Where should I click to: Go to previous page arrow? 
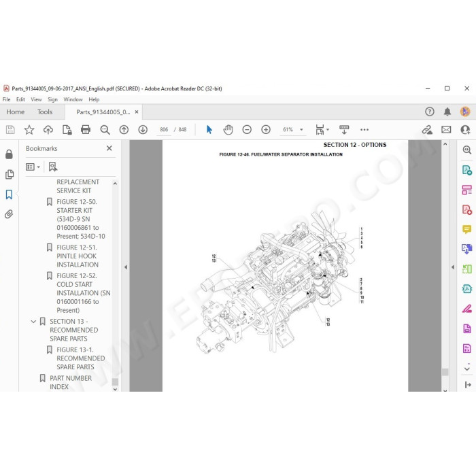click(x=124, y=130)
